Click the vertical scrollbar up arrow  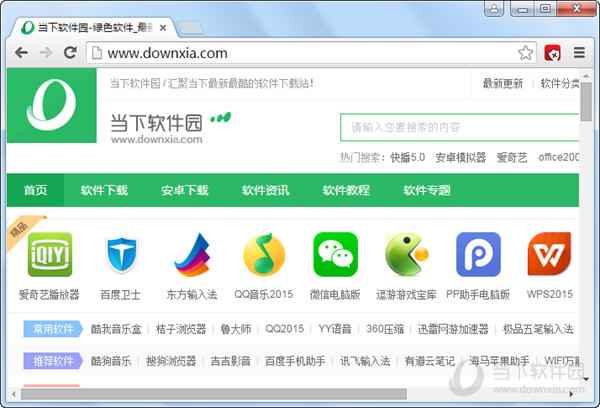(x=586, y=76)
